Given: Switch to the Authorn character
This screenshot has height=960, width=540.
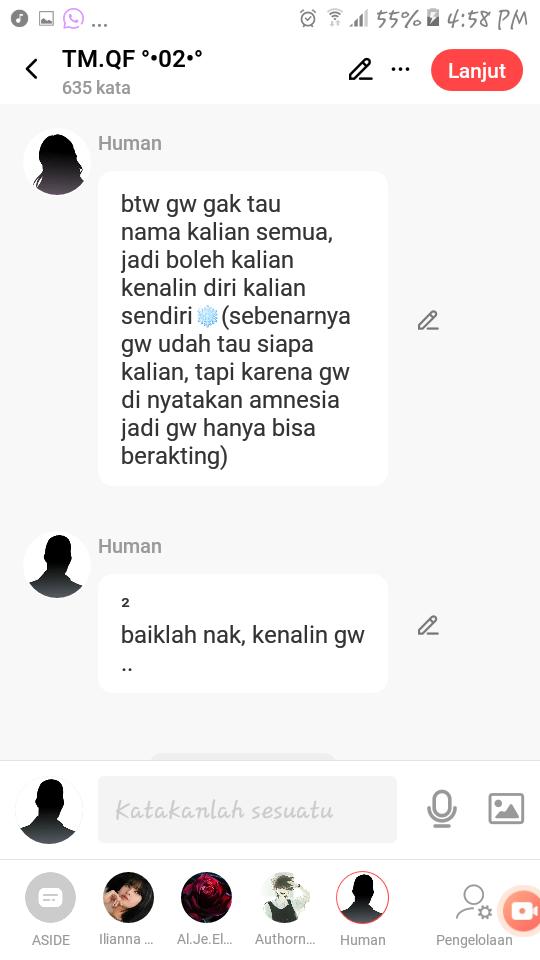Looking at the screenshot, I should (285, 910).
